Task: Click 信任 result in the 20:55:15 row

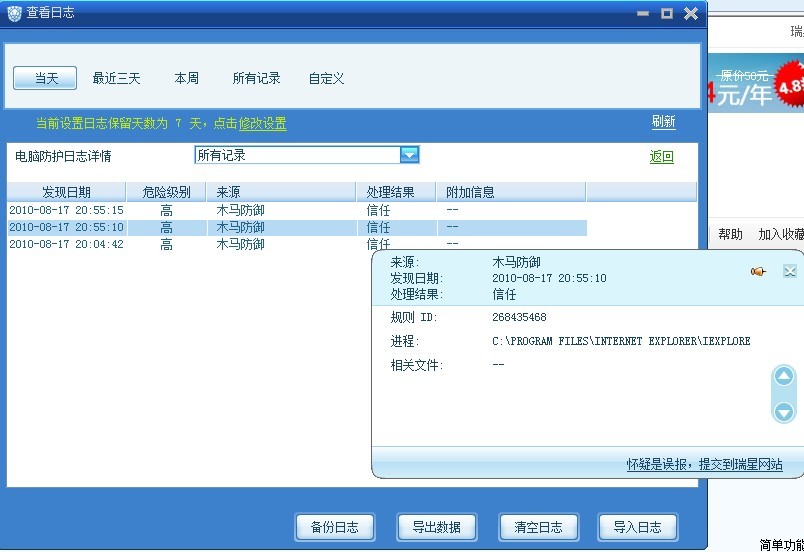Action: (378, 210)
